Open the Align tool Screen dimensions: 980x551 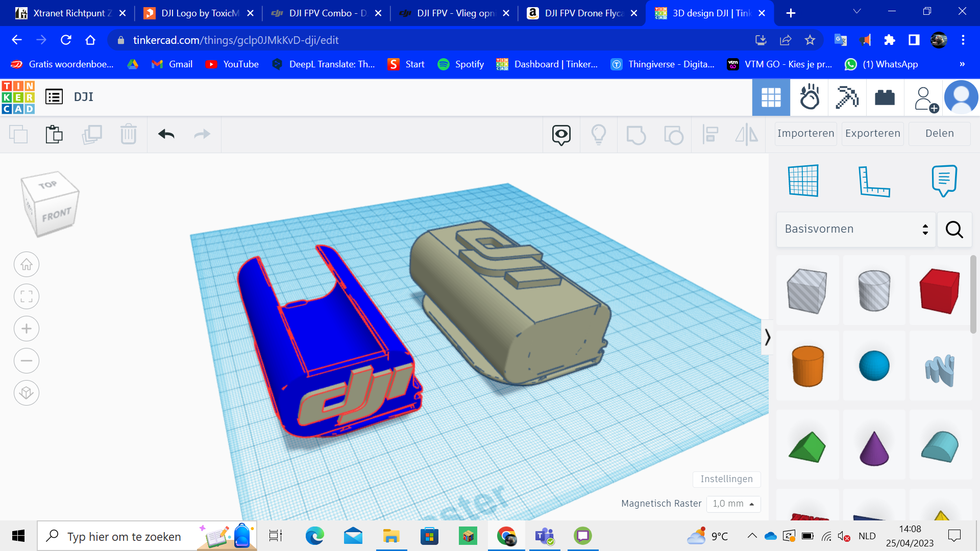[x=710, y=135]
